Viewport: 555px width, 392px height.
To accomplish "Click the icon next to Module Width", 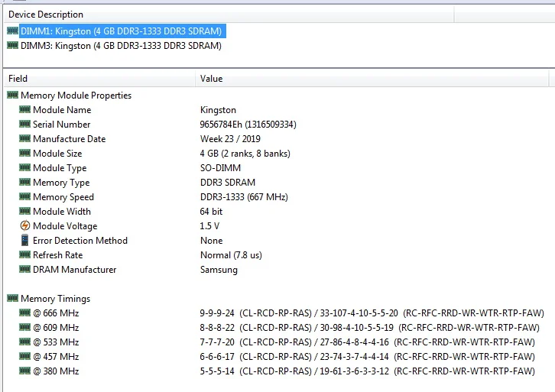I will [x=24, y=211].
